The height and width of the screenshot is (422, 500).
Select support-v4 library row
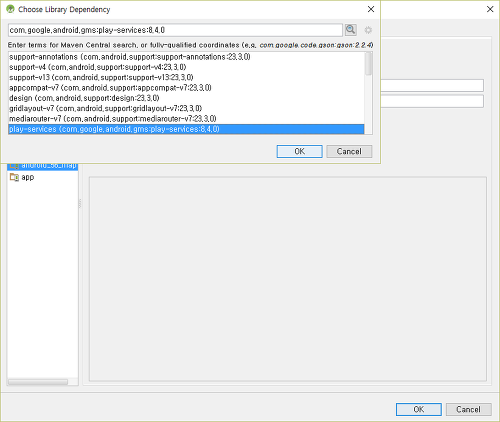tap(186, 67)
